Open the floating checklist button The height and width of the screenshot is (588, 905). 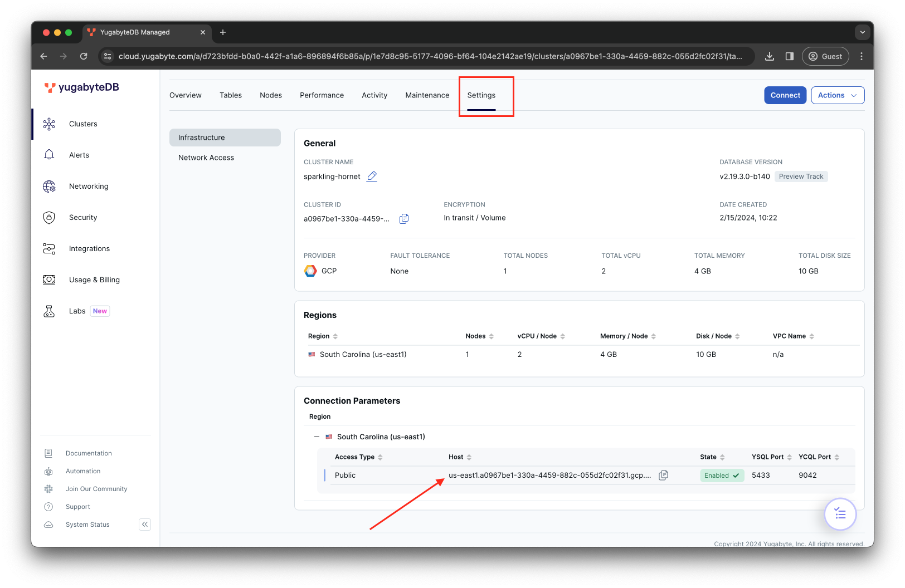point(840,514)
